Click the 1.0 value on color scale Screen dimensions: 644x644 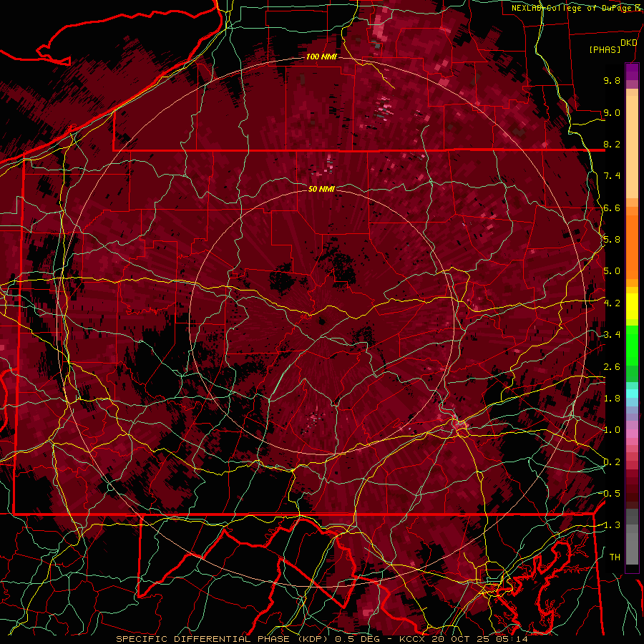612,430
